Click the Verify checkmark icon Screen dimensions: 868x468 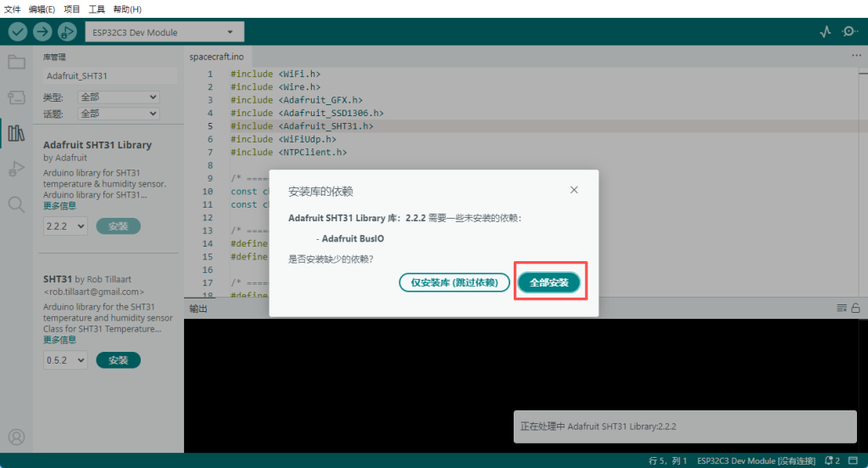(18, 31)
